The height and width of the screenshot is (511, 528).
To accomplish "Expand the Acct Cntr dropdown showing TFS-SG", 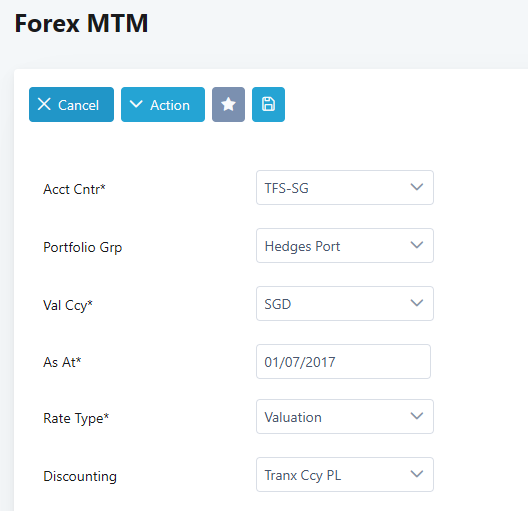I will click(x=345, y=188).
